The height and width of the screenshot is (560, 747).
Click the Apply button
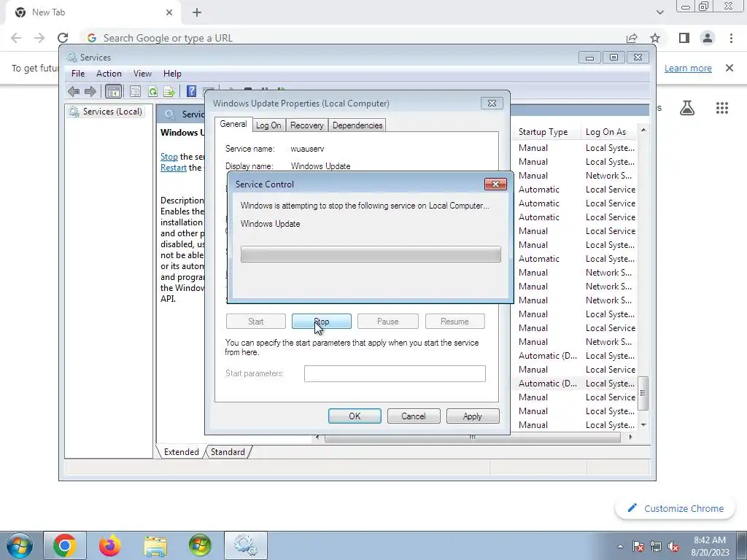click(x=473, y=416)
